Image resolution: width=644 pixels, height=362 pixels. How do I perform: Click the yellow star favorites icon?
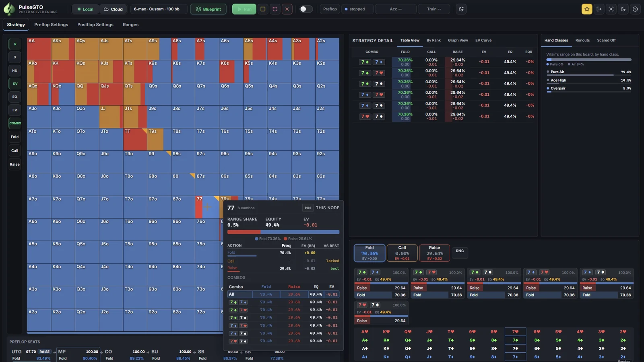(587, 9)
